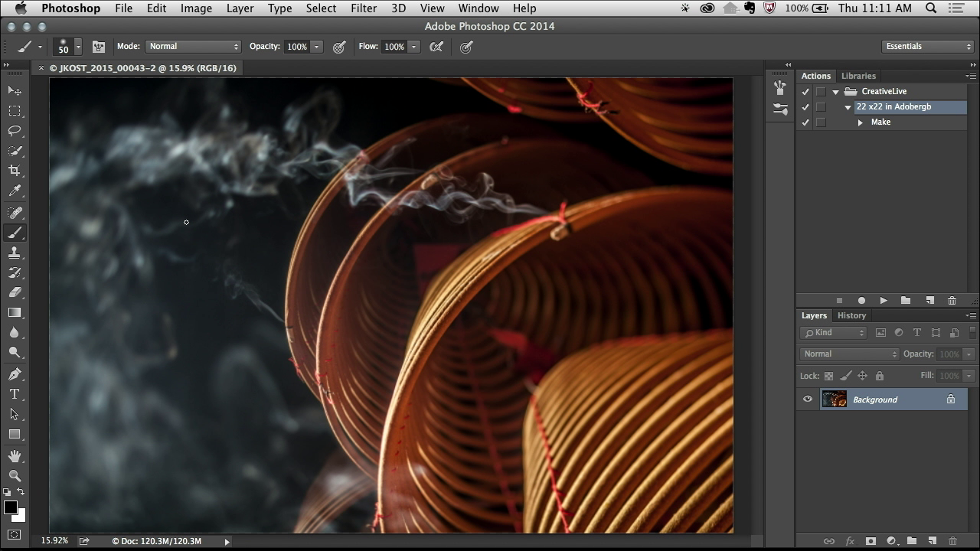Screen dimensions: 980x551
Task: Select the Clone Stamp tool
Action: tap(15, 253)
